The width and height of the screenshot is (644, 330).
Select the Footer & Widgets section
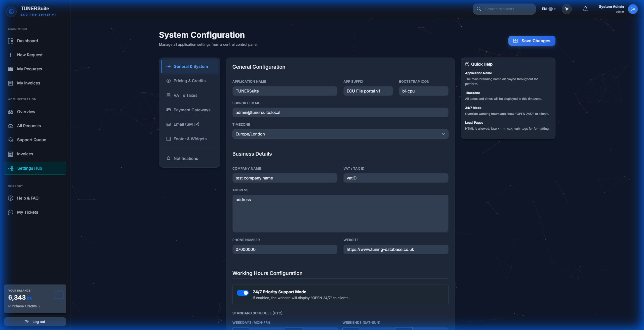[190, 139]
